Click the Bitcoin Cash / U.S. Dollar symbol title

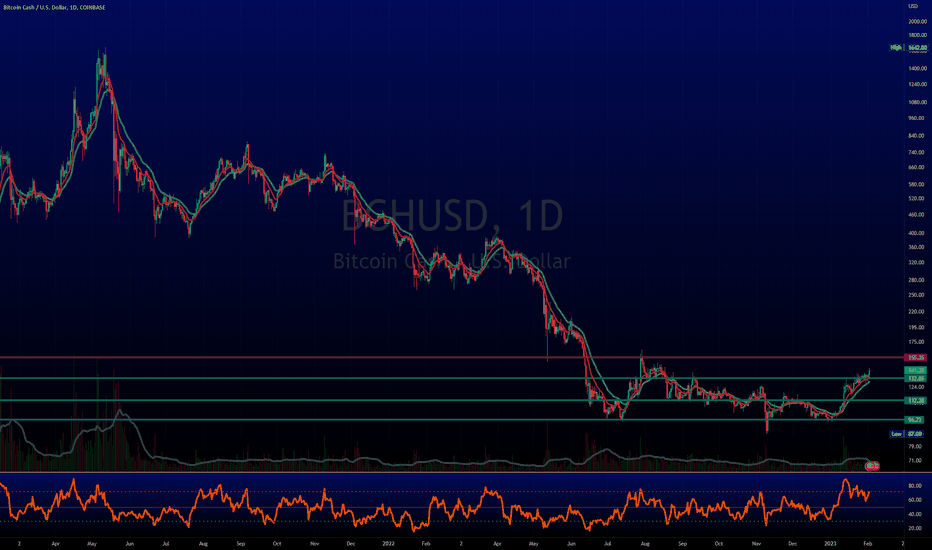coord(54,8)
